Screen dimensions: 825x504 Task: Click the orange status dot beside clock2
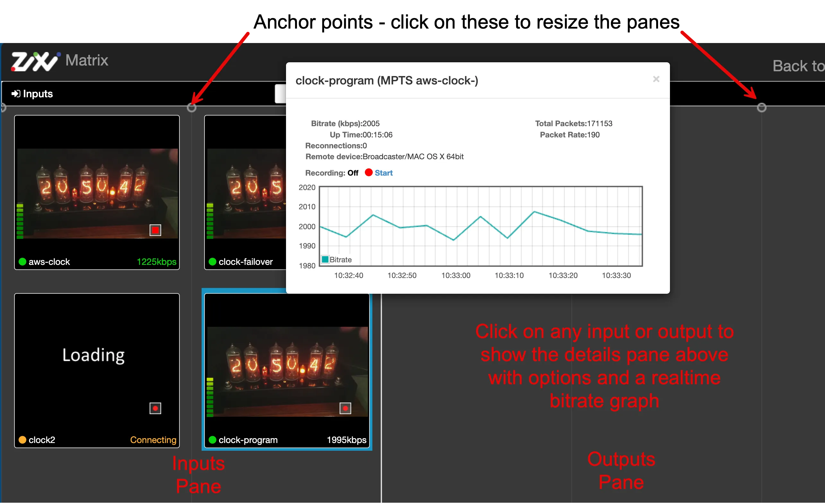click(22, 440)
